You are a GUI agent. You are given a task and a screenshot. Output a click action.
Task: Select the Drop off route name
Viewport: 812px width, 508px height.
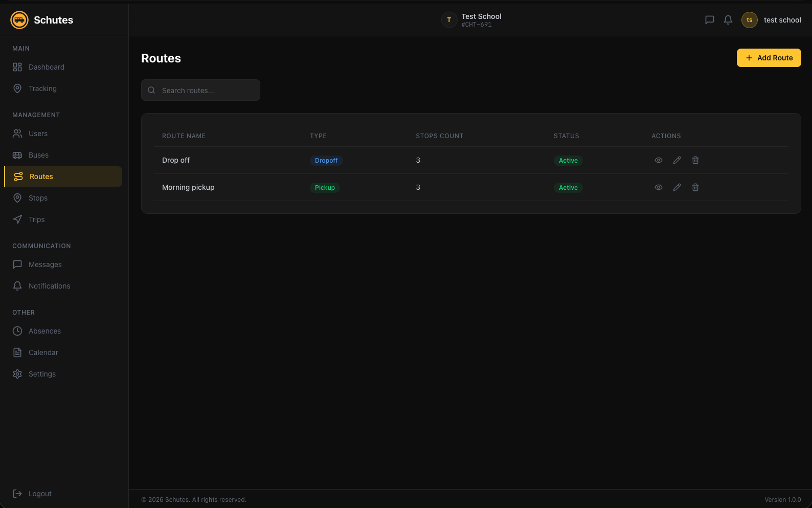(176, 160)
